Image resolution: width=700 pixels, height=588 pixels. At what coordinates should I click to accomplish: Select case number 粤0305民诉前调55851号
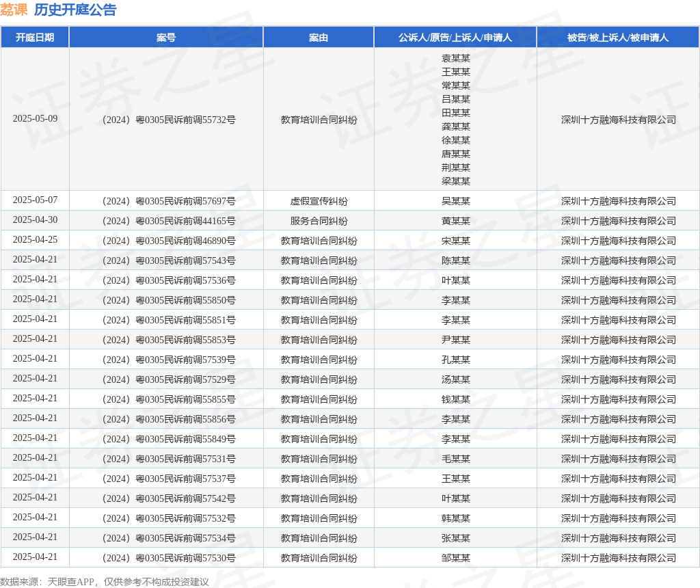click(x=170, y=320)
